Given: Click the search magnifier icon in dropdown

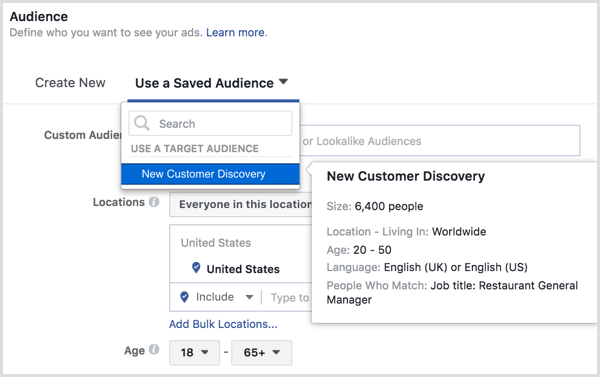Looking at the screenshot, I should (142, 123).
